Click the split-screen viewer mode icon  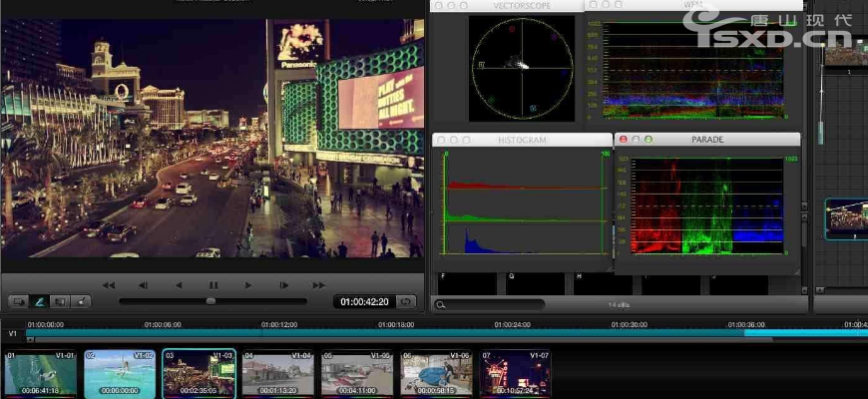point(61,301)
